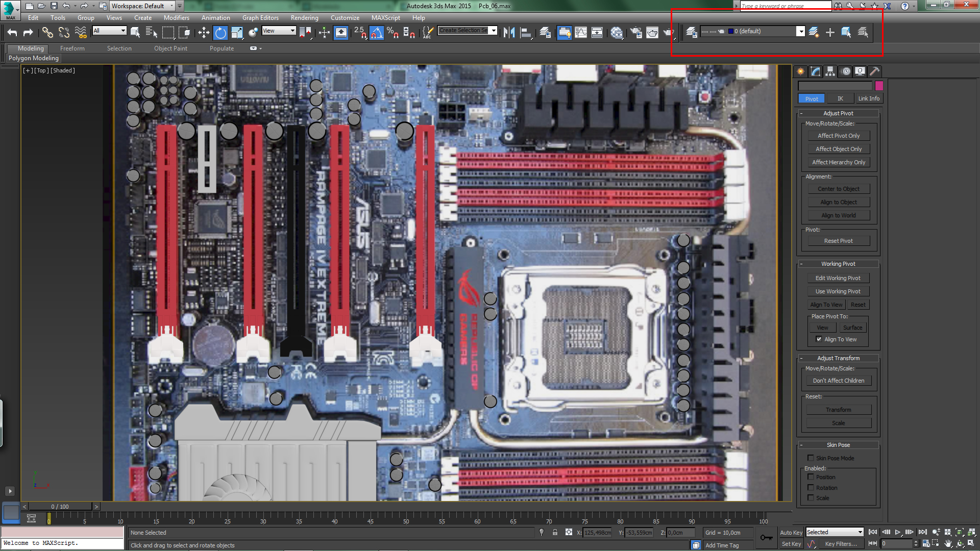
Task: Select the Select and Move tool
Action: (204, 33)
